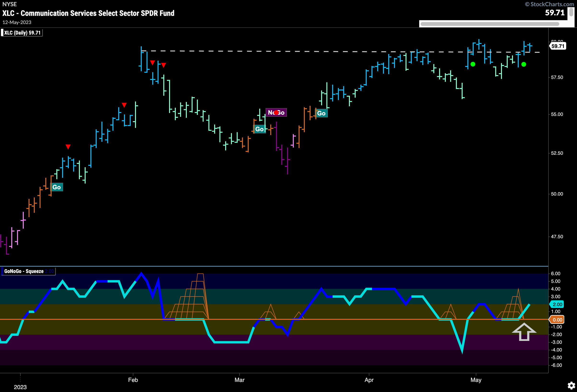The image size is (577, 392).
Task: Click the white 59.71 price tag on axis
Action: (x=557, y=46)
